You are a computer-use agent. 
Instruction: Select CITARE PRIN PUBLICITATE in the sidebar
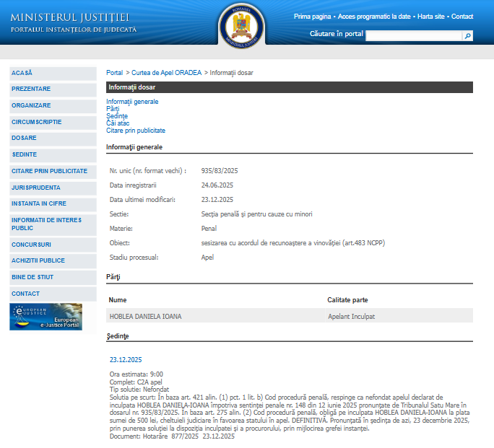(x=49, y=171)
